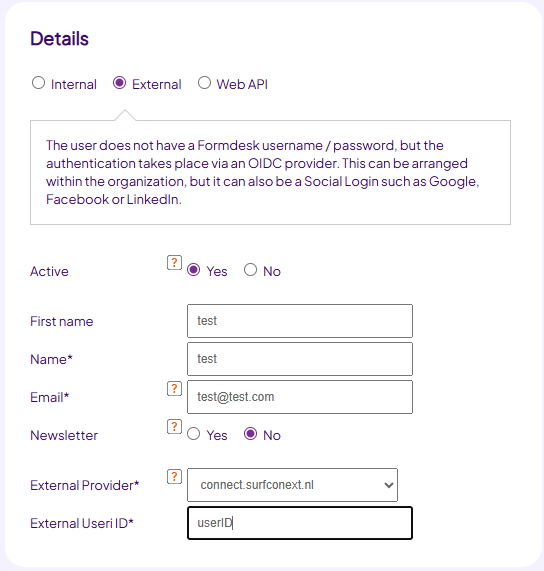
Task: Open the help icon next to Email
Action: (174, 389)
